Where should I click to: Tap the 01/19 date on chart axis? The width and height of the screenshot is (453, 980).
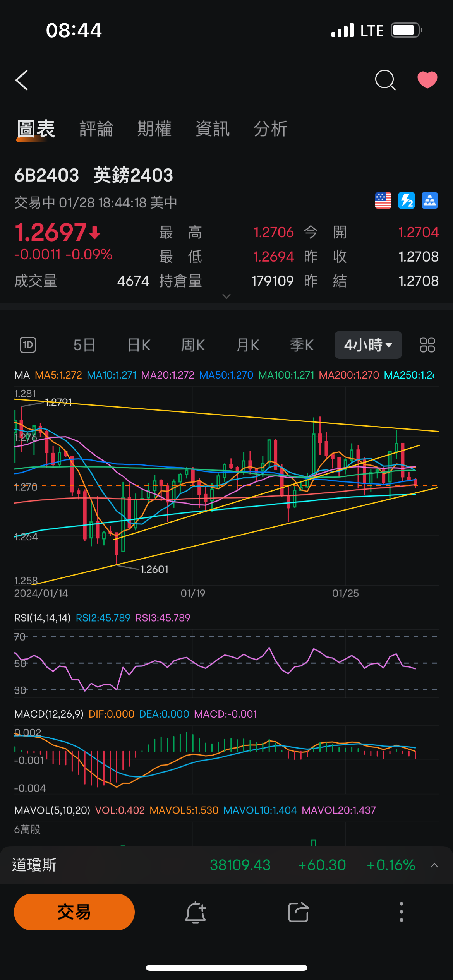[193, 593]
